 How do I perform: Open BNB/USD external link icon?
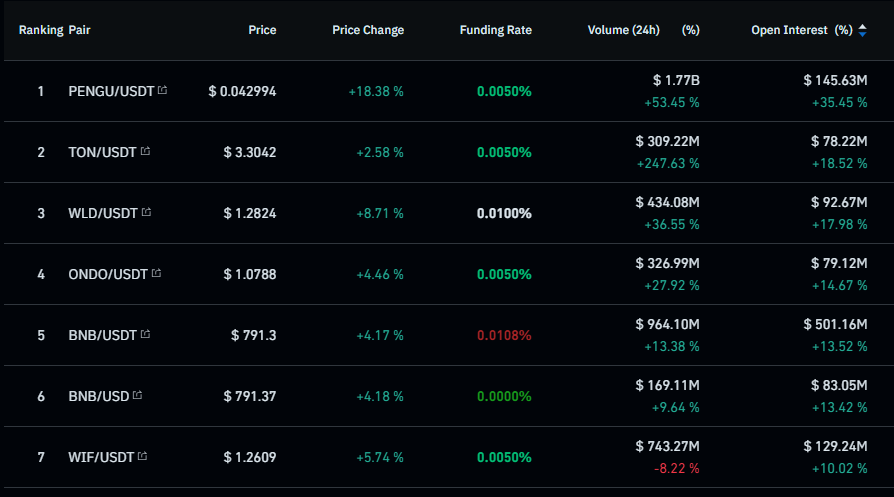click(137, 395)
